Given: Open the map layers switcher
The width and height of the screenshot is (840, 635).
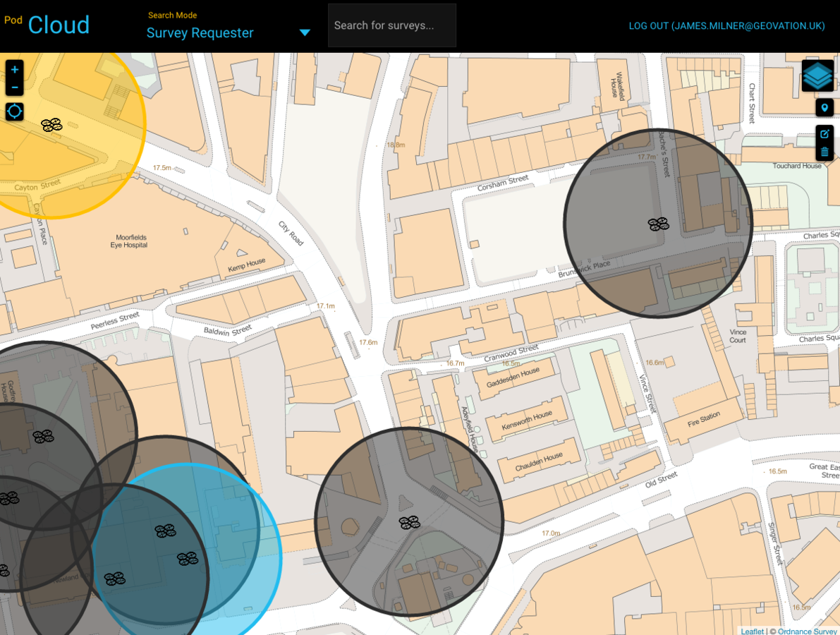Looking at the screenshot, I should [817, 75].
